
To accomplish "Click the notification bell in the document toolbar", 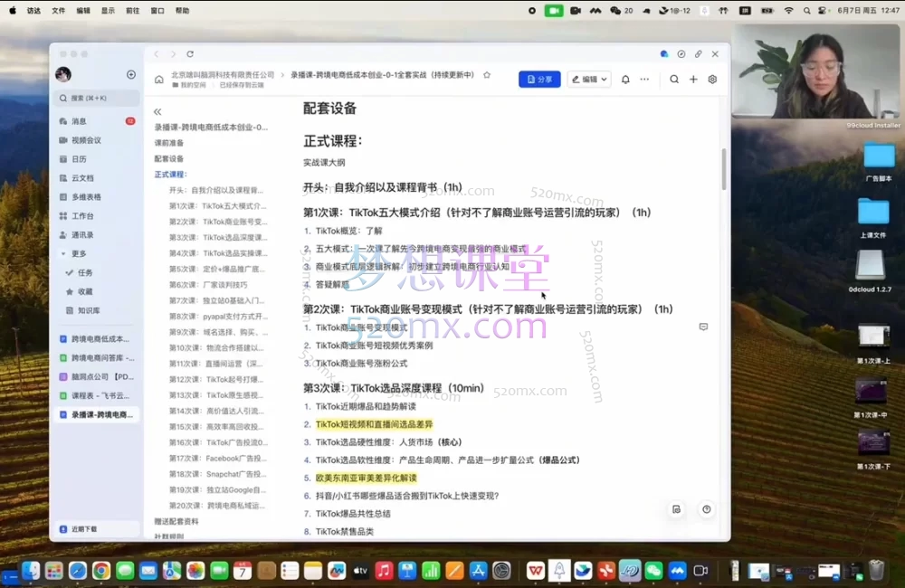I will coord(626,79).
